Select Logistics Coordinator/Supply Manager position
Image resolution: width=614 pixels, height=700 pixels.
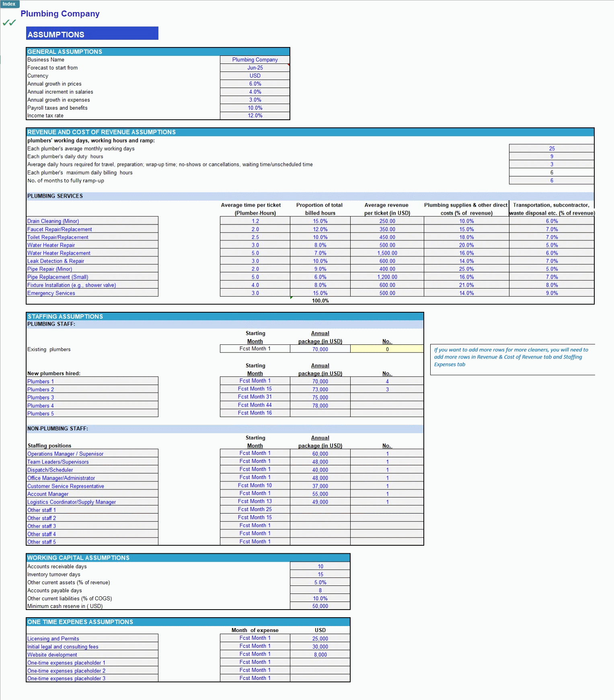tap(92, 502)
